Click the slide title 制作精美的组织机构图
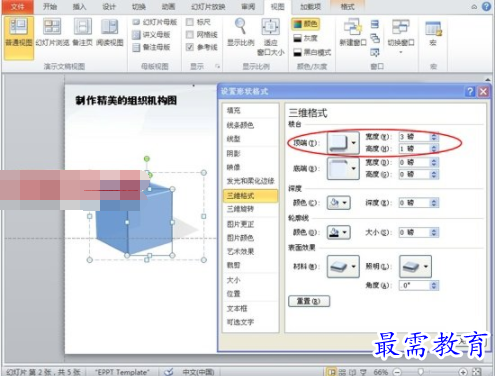The image size is (496, 376). [126, 100]
